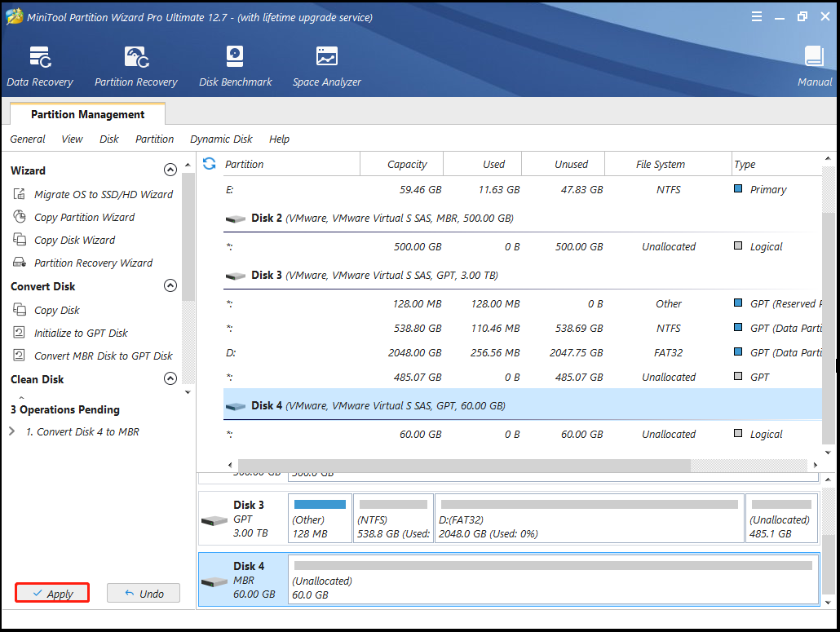Click the Disk 4 drive icon in the disk map
Image resolution: width=840 pixels, height=632 pixels.
[214, 581]
